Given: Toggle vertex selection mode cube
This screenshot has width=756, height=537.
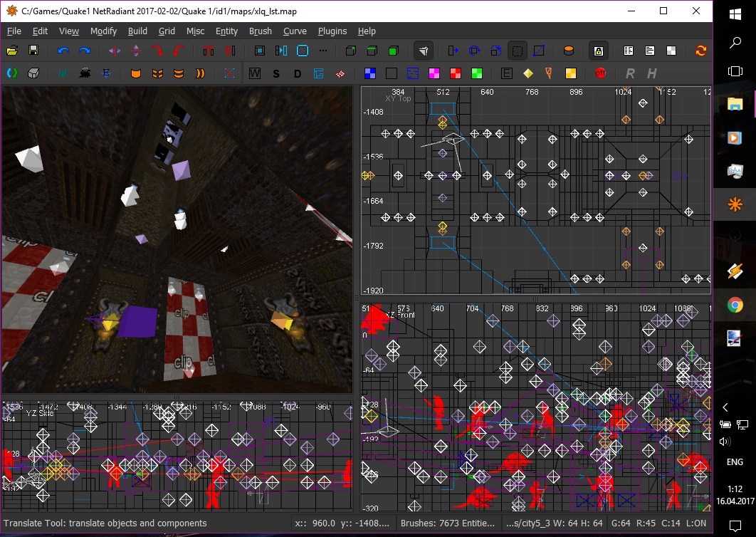Looking at the screenshot, I should point(351,51).
